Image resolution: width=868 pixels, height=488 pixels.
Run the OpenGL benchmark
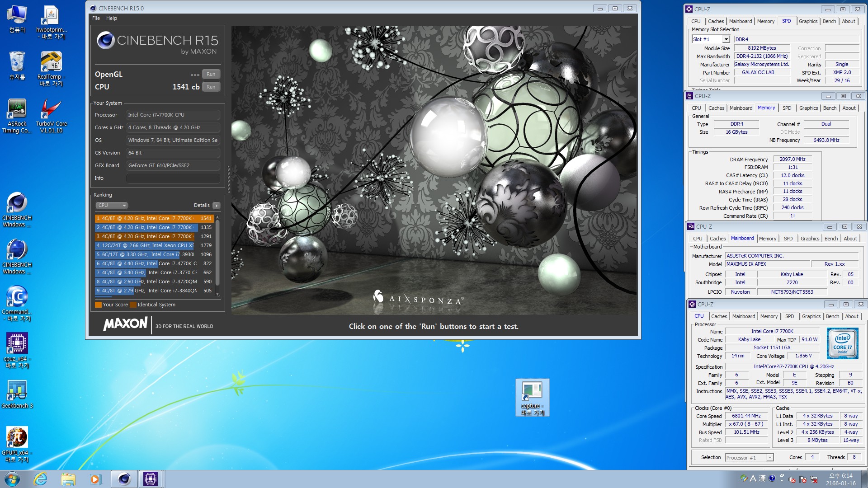pos(211,74)
